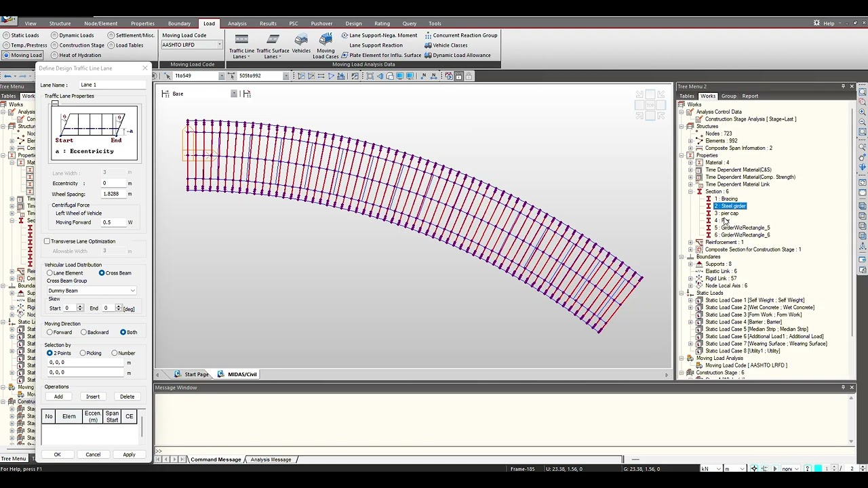Image resolution: width=868 pixels, height=488 pixels.
Task: Select Static Loads radio option
Action: [x=22, y=35]
